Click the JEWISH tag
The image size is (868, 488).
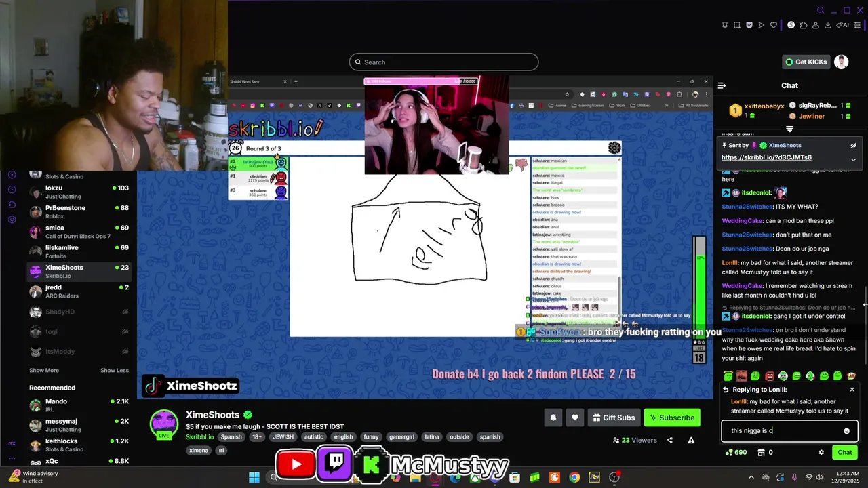click(283, 437)
